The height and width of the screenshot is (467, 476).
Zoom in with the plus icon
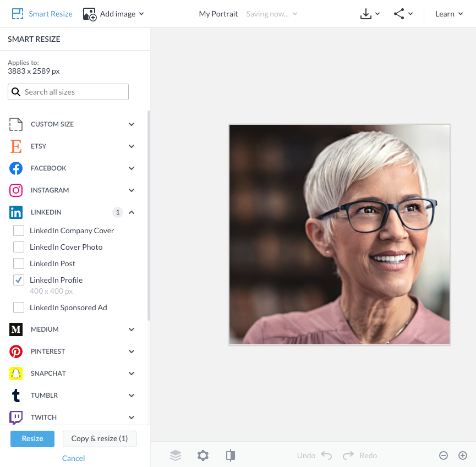pyautogui.click(x=463, y=455)
